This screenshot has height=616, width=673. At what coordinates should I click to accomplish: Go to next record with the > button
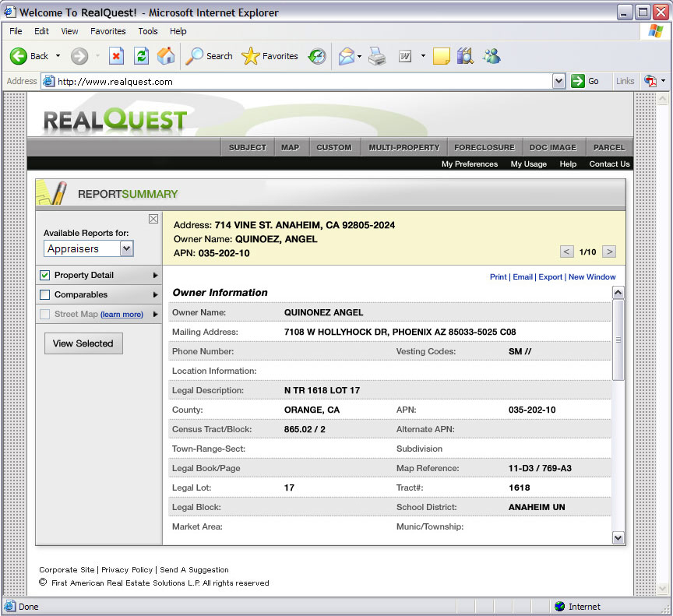click(x=609, y=252)
